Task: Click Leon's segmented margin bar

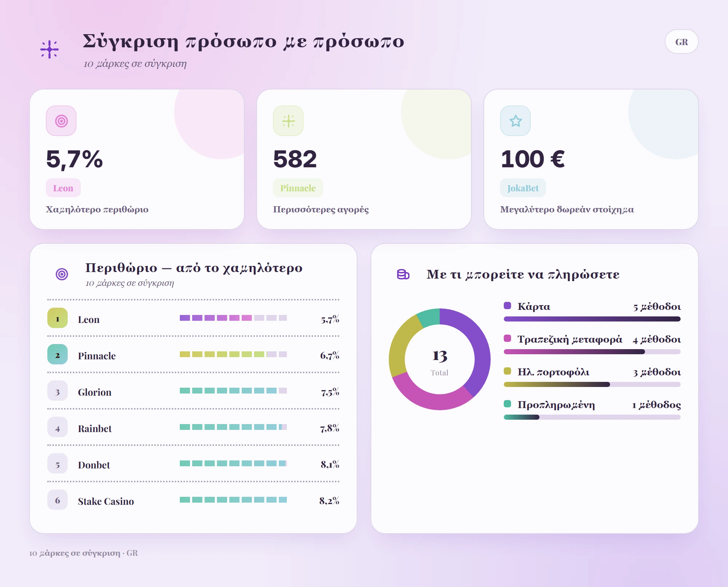Action: click(233, 318)
